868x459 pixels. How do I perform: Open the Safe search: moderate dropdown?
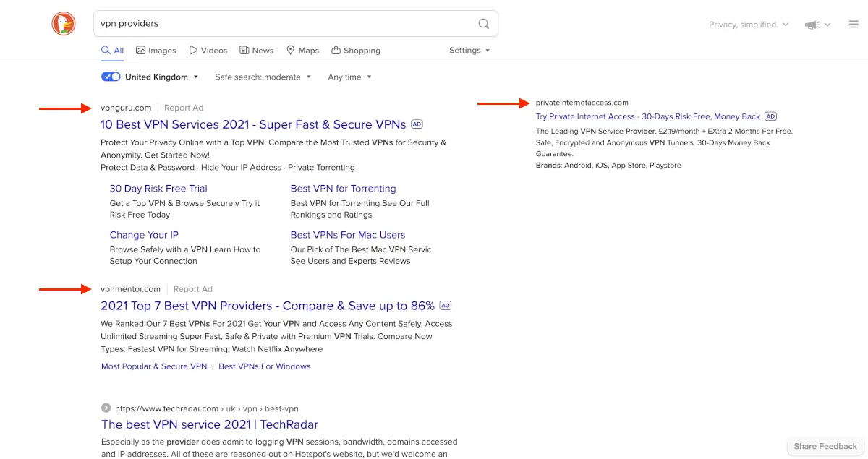point(263,77)
